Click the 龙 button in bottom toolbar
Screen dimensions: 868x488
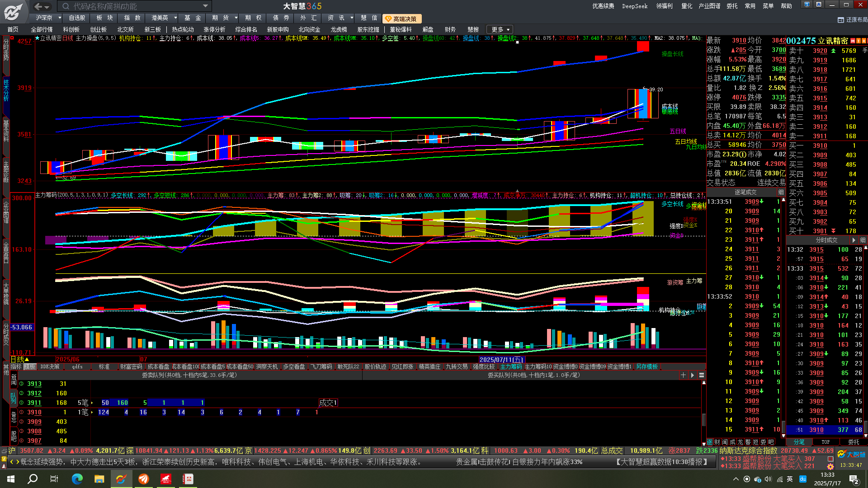click(x=740, y=442)
